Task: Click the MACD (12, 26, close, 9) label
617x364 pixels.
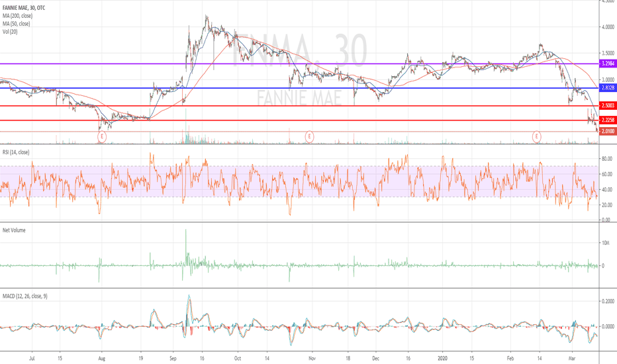Action: coord(24,296)
